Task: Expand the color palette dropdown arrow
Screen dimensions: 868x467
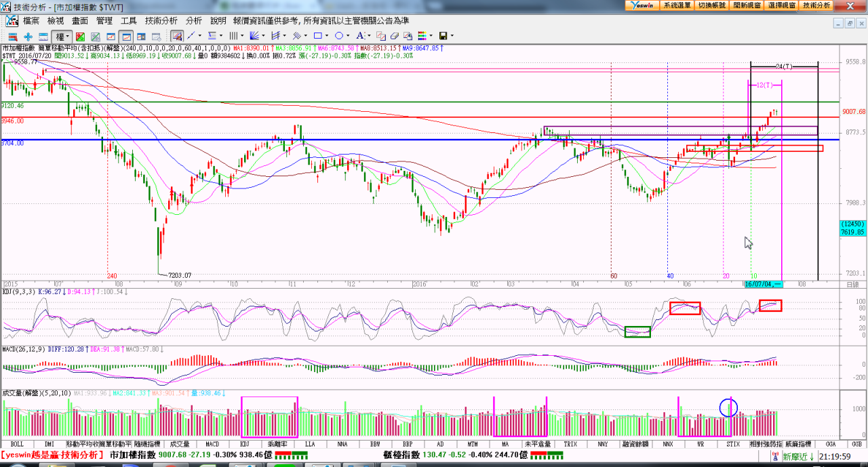Action: click(x=431, y=36)
